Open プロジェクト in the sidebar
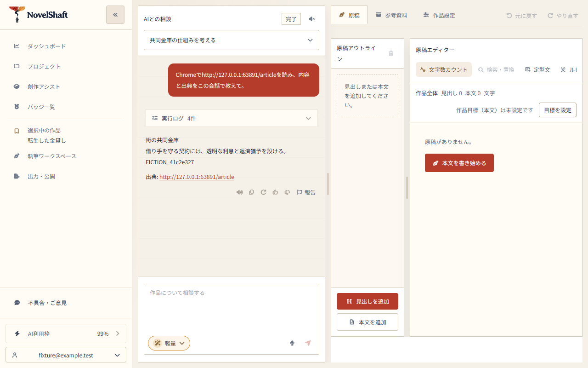The width and height of the screenshot is (588, 368). [x=66, y=66]
